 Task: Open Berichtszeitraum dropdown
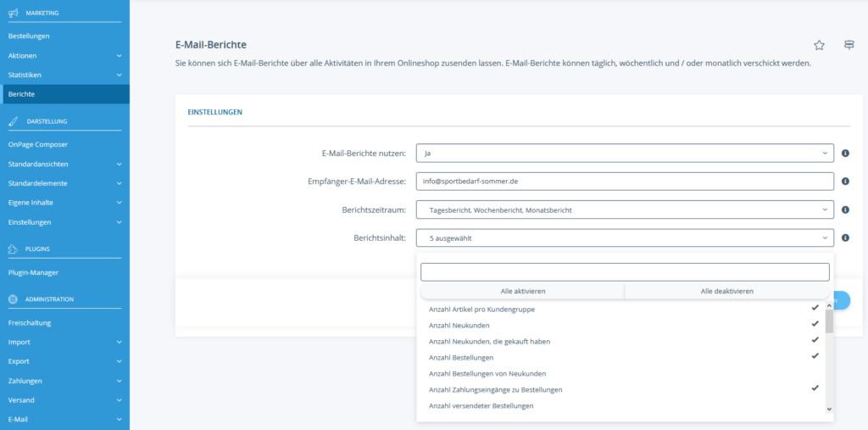tap(625, 210)
